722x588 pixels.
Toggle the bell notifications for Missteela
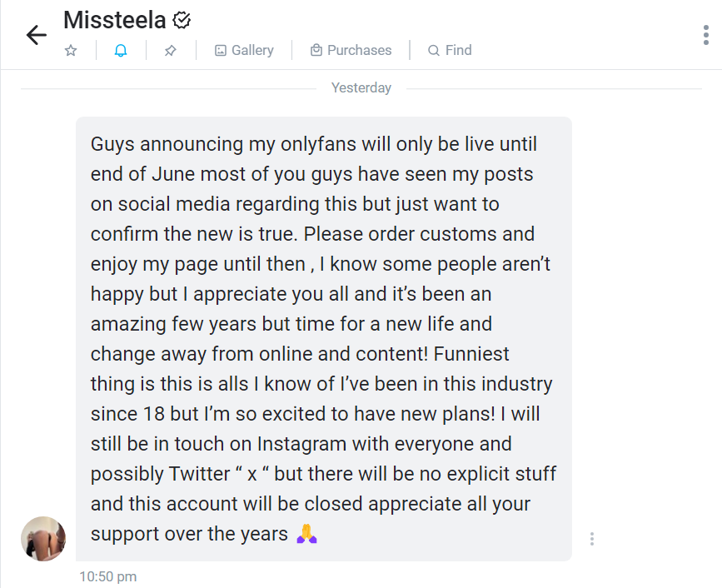(x=121, y=51)
